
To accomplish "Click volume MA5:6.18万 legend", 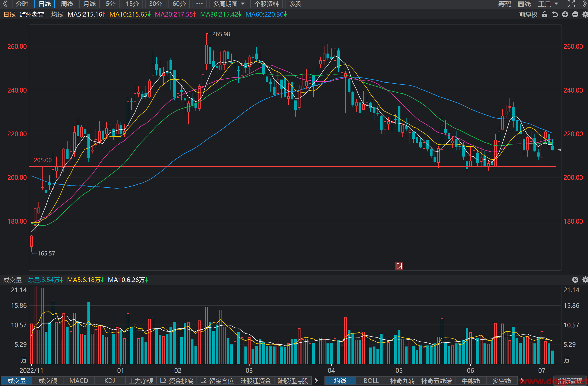I will [x=85, y=280].
